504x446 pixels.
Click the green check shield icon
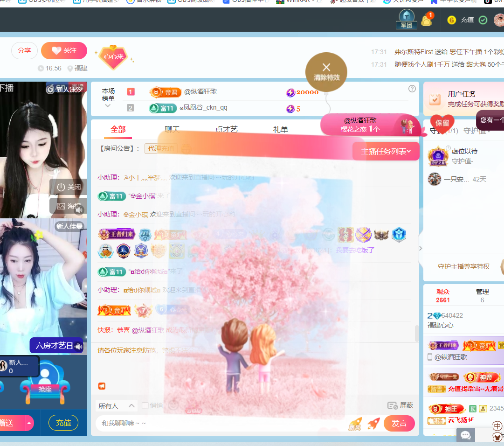click(x=483, y=20)
